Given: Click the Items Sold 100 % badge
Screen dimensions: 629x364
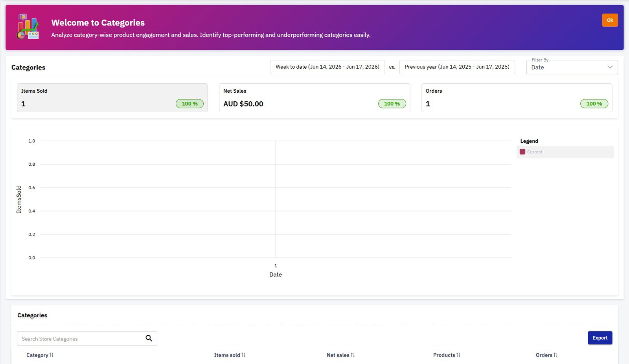Looking at the screenshot, I should click(x=189, y=104).
